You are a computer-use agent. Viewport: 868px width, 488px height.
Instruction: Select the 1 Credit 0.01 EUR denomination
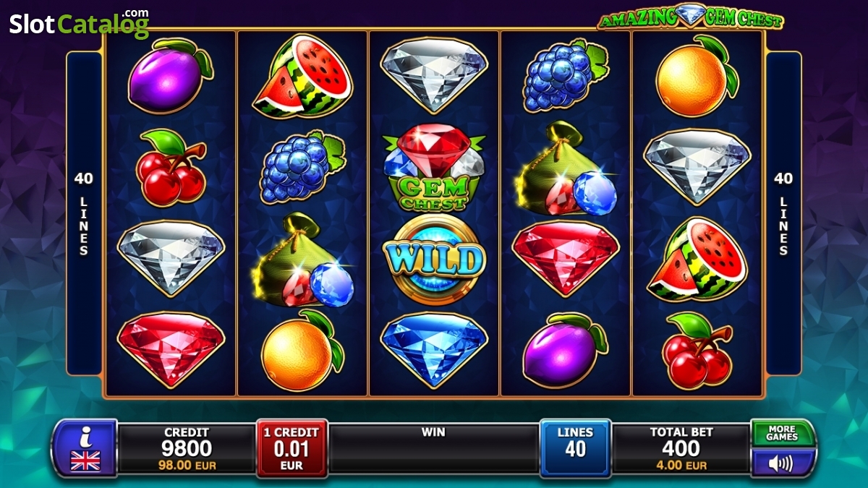pos(292,448)
